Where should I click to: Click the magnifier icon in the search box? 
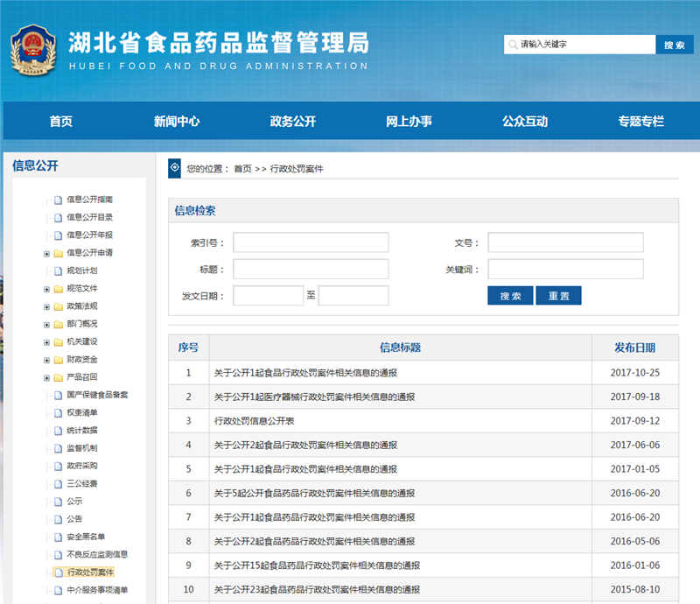point(512,45)
